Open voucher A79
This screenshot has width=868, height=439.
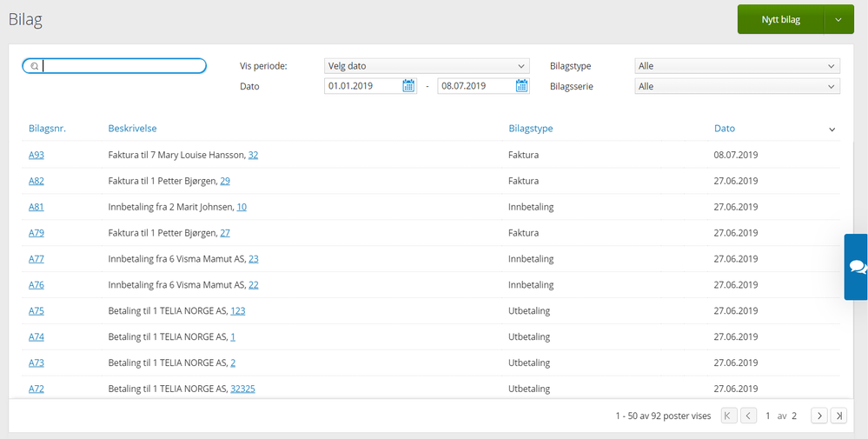[x=36, y=233]
